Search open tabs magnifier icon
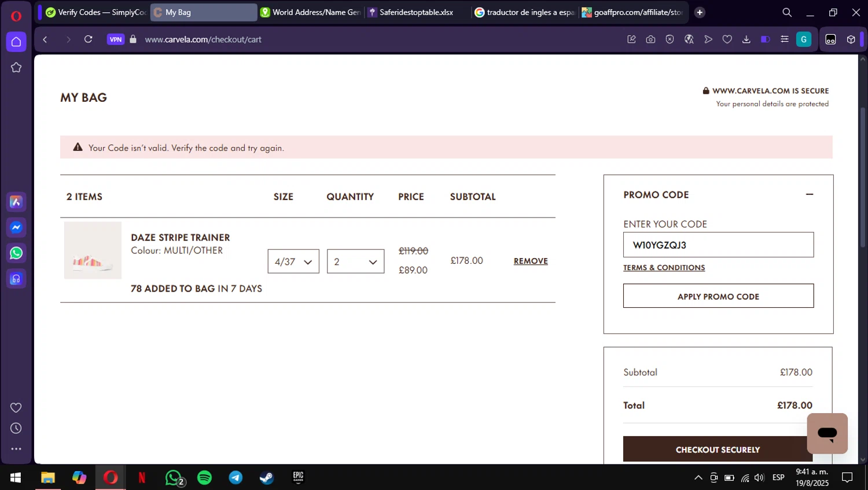The width and height of the screenshot is (868, 490). tap(787, 12)
